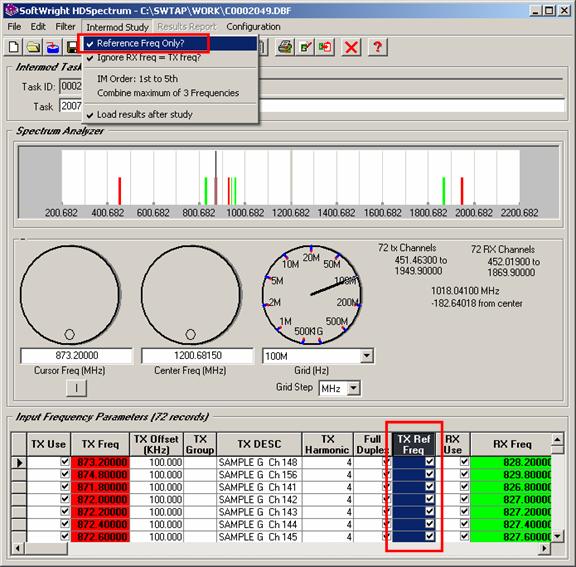Click horizontal scrollbar right arrow in table
576x567 pixels.
pyautogui.click(x=545, y=549)
